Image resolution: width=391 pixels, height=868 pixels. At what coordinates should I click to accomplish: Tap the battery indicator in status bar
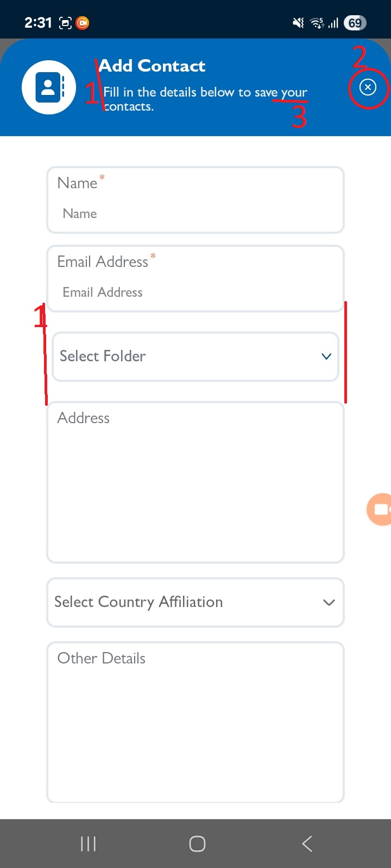click(355, 23)
